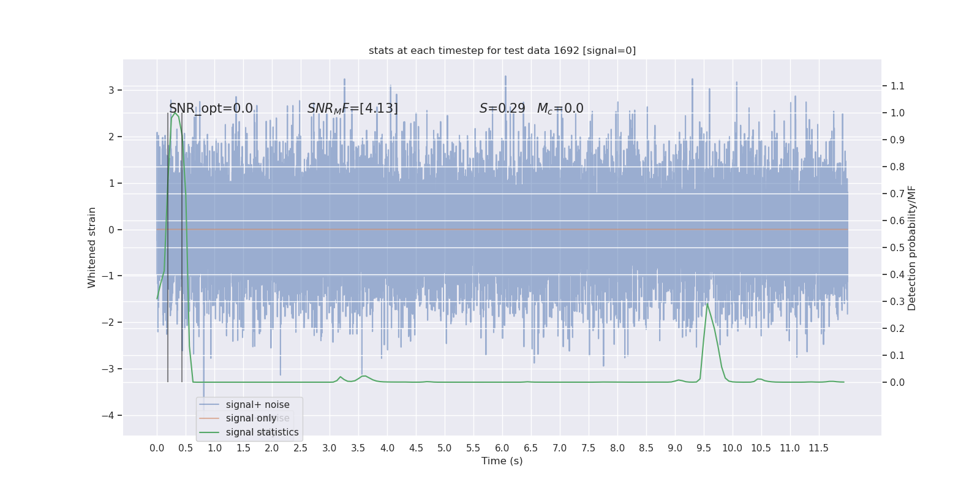The image size is (980, 490).
Task: Click the S=0.29 annotation
Action: click(502, 108)
